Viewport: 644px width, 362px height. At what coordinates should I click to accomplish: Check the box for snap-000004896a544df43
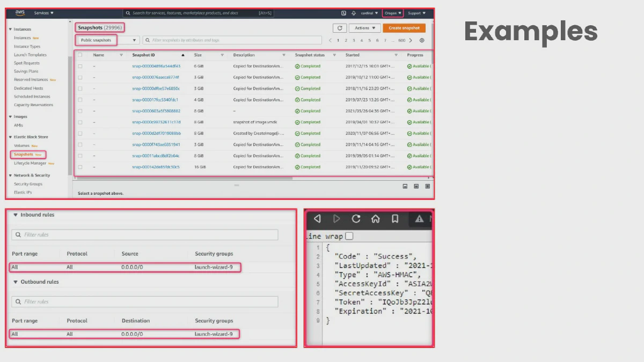coord(80,67)
